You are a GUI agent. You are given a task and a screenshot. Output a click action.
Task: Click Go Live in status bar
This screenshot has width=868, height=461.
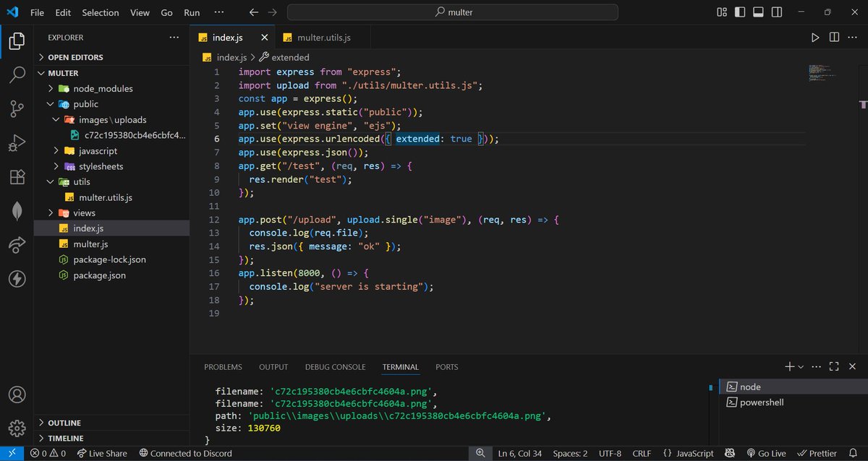pos(765,453)
